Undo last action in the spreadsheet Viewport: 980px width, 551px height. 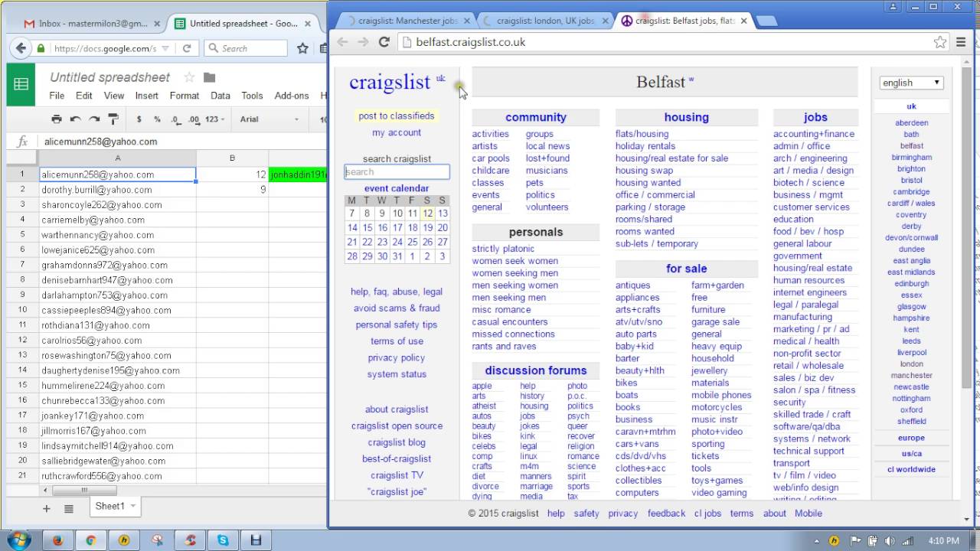(x=75, y=119)
